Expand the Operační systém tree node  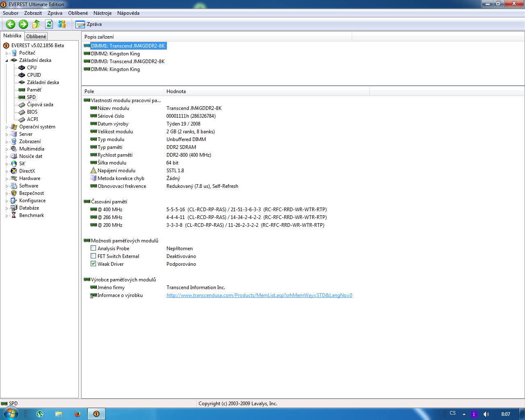[x=7, y=127]
